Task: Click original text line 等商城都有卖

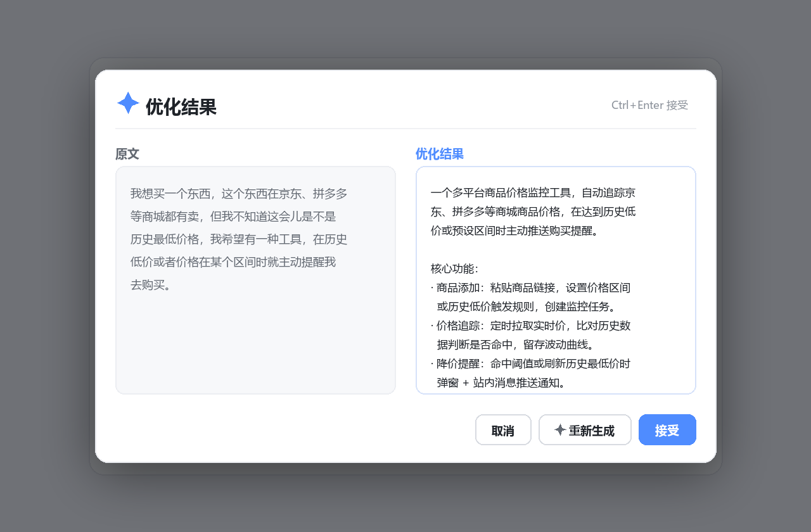Action: click(233, 216)
